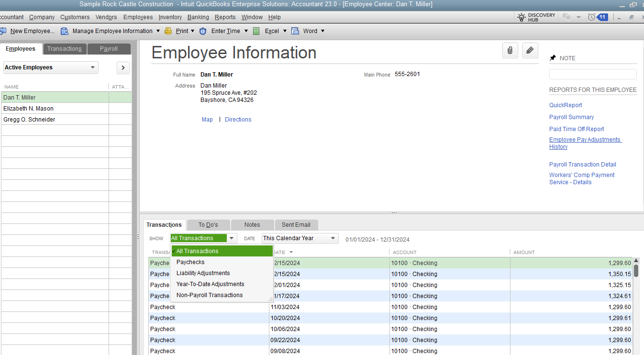
Task: Switch to the Payroll tab
Action: click(109, 49)
